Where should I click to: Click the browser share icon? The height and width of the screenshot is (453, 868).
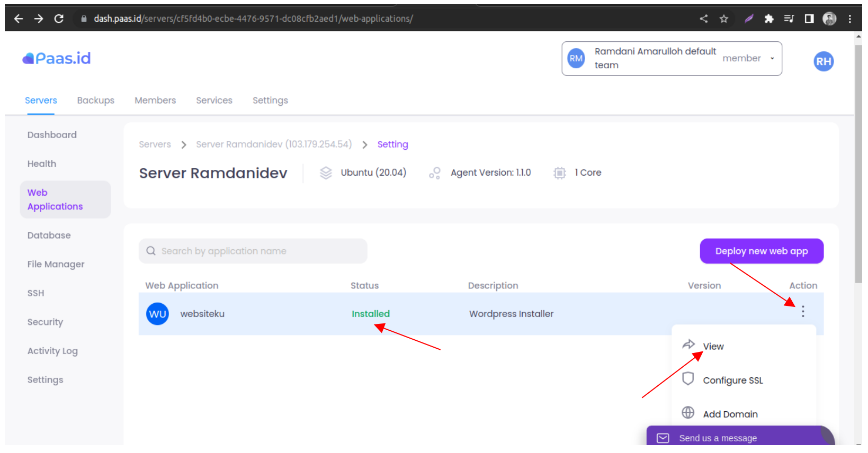tap(703, 19)
